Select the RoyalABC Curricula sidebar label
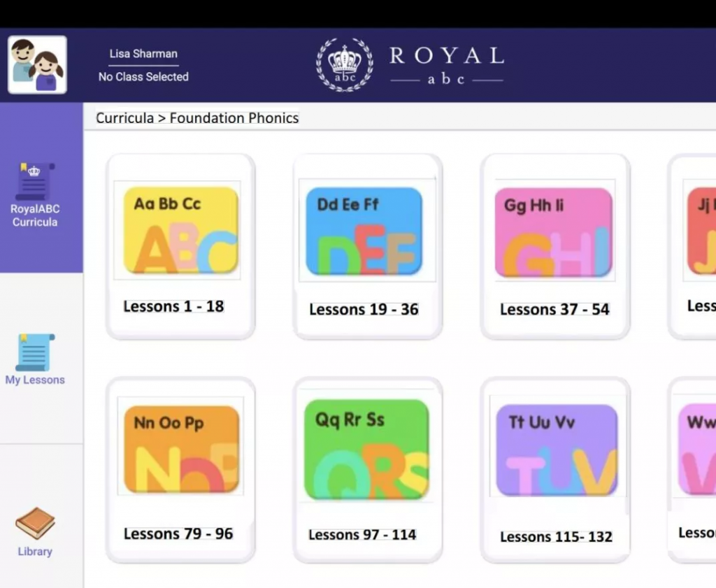Screen dimensions: 716x588 (x=35, y=215)
